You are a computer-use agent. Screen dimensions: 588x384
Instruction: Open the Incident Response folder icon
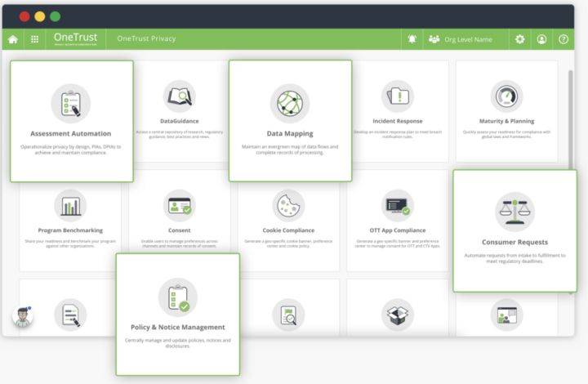coord(398,96)
